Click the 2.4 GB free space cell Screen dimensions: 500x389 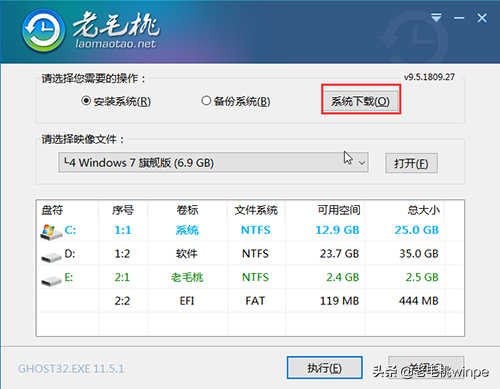point(343,277)
